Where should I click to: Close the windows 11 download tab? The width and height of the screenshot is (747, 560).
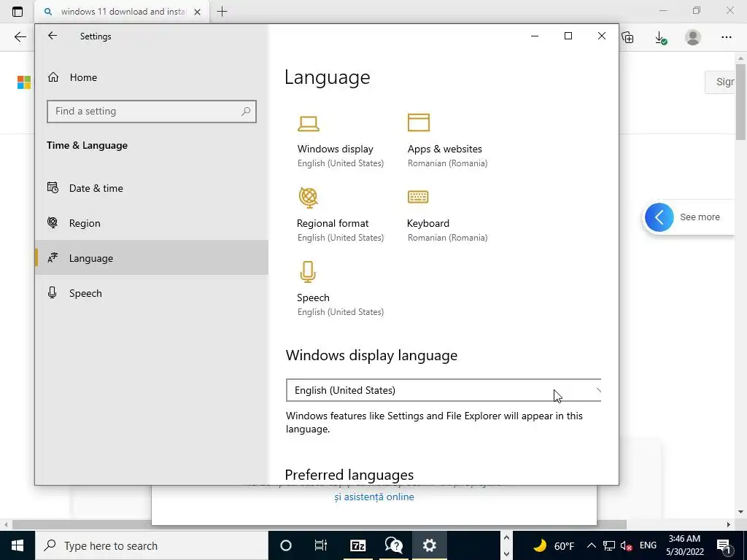coord(197,12)
